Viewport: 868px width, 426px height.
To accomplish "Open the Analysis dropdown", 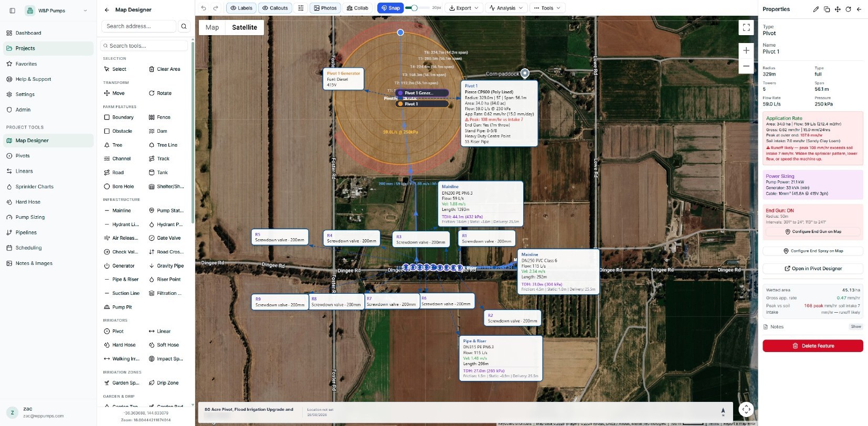I will pyautogui.click(x=506, y=8).
